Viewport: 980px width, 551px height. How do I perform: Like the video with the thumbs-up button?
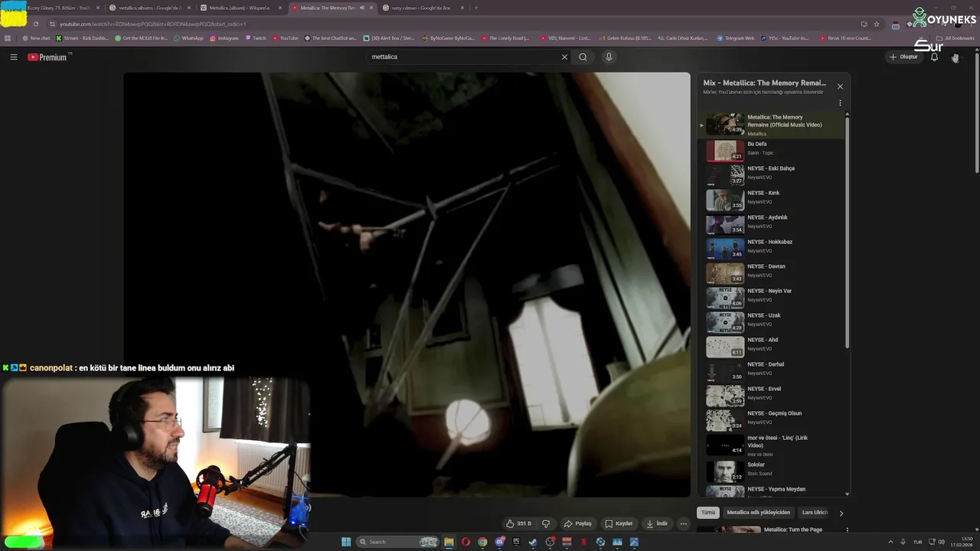pyautogui.click(x=518, y=523)
